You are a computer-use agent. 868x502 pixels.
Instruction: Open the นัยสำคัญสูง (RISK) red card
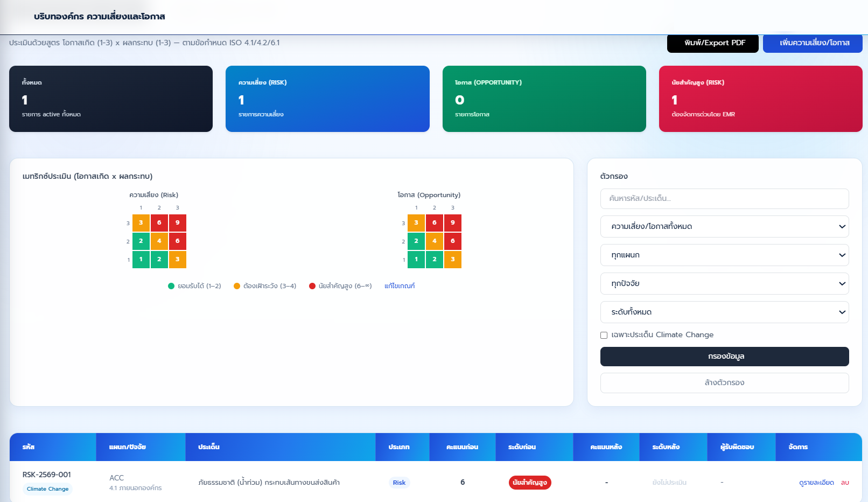(761, 99)
